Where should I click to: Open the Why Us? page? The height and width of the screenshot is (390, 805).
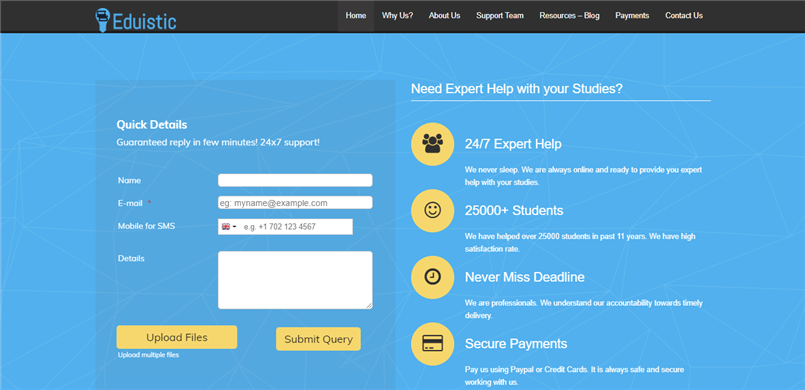397,16
